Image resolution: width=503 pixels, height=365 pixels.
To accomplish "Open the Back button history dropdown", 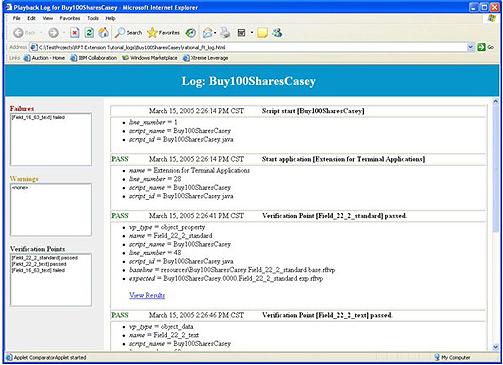I will pyautogui.click(x=41, y=33).
